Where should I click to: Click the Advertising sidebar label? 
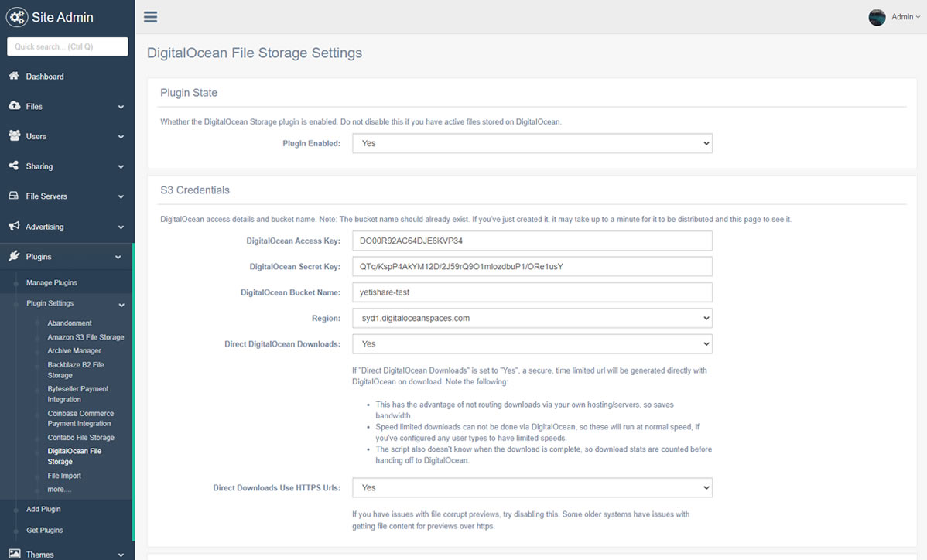[x=45, y=227]
